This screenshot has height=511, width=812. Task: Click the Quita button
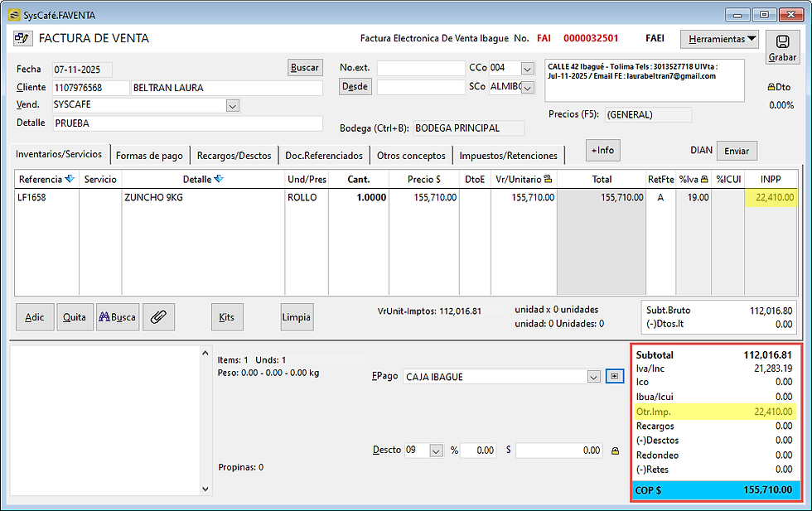(75, 317)
